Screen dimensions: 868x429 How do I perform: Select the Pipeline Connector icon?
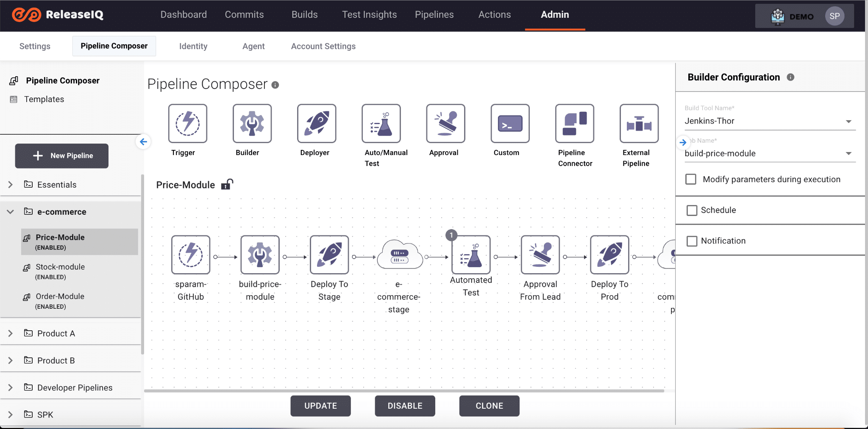(575, 123)
